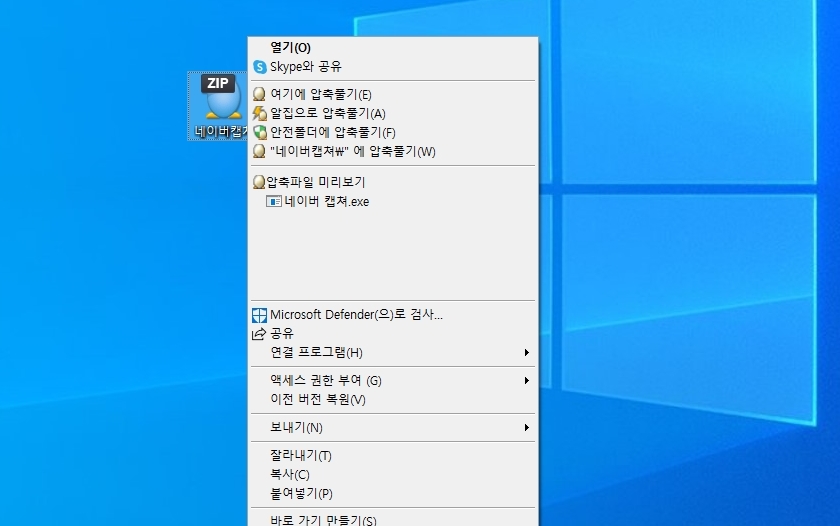Click the lightning icon beside 알집으로 압축풀기
The width and height of the screenshot is (840, 526).
pos(260,114)
